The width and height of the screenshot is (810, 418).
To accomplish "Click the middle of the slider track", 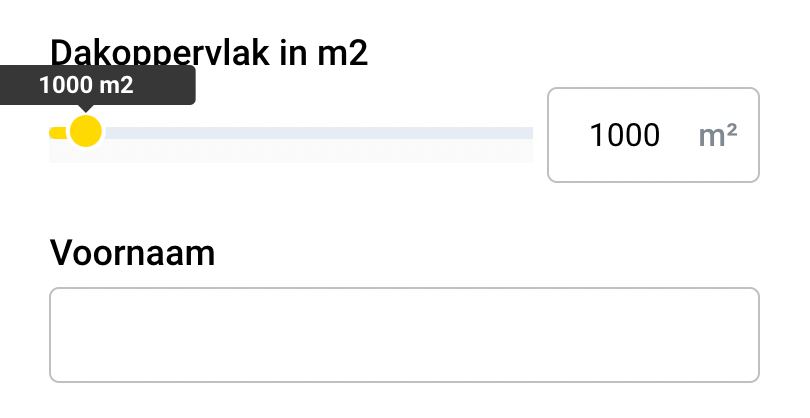I will [x=292, y=133].
